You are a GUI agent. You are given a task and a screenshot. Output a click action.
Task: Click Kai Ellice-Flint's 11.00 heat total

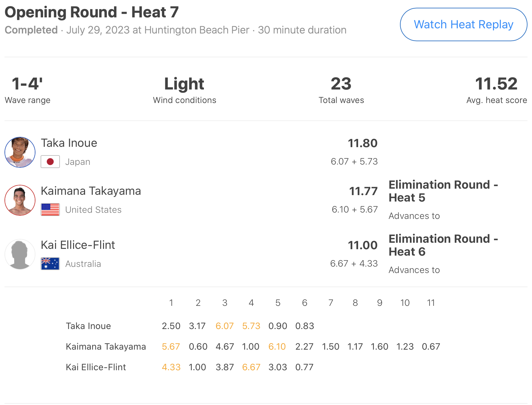[x=363, y=245]
